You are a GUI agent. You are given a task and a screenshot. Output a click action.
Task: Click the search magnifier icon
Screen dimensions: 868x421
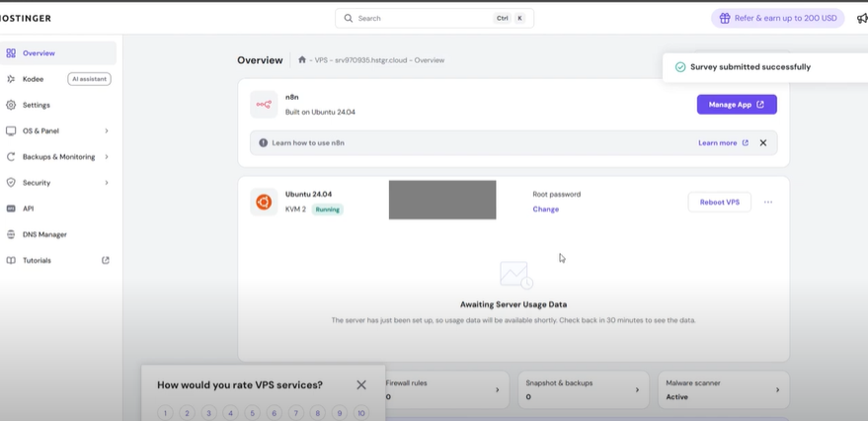(x=349, y=18)
